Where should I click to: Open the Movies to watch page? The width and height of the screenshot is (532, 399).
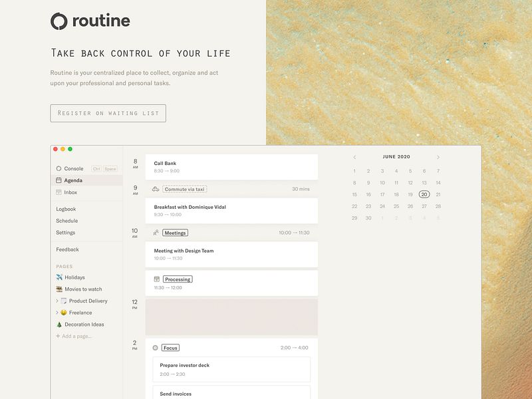coord(83,289)
